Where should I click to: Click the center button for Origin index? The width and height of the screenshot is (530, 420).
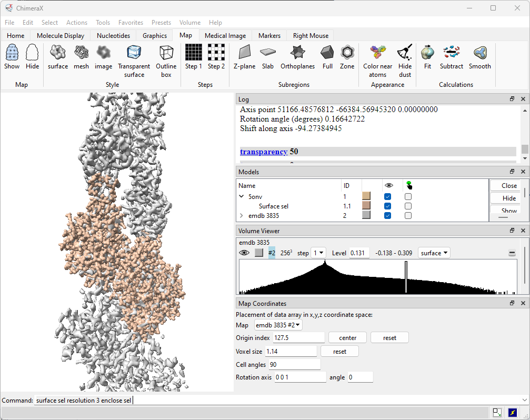point(347,338)
